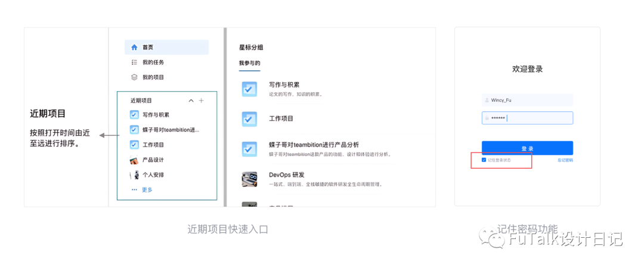Select the 我参与的 tab
This screenshot has width=644, height=267.
250,63
